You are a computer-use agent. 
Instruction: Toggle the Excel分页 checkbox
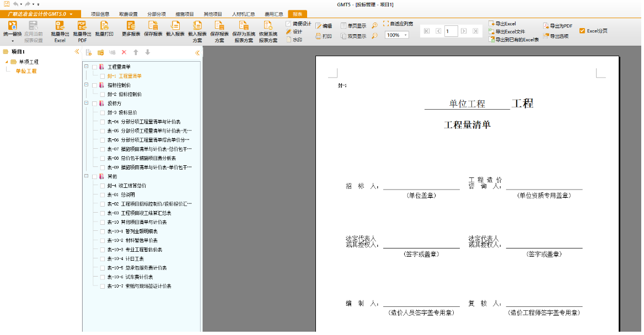tap(582, 31)
